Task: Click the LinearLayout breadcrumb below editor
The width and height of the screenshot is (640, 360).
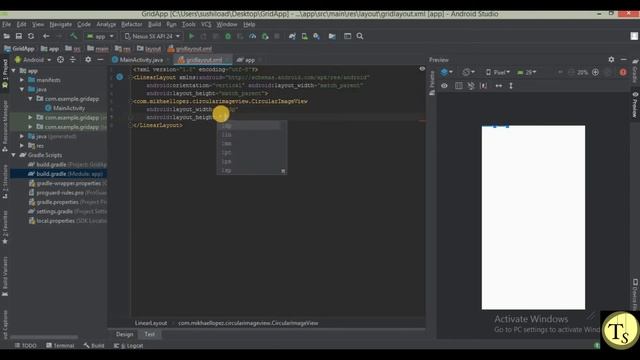Action: (x=151, y=323)
